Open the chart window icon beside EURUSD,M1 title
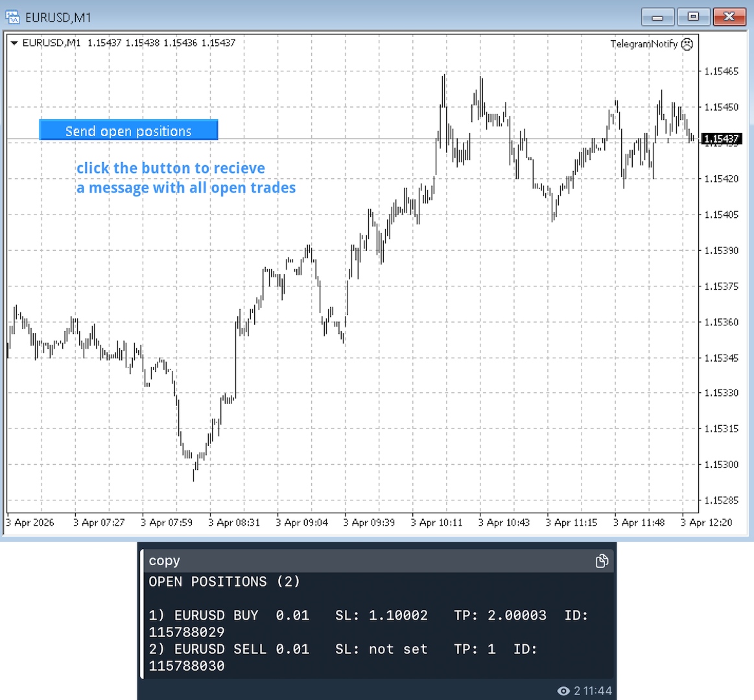 (x=12, y=17)
